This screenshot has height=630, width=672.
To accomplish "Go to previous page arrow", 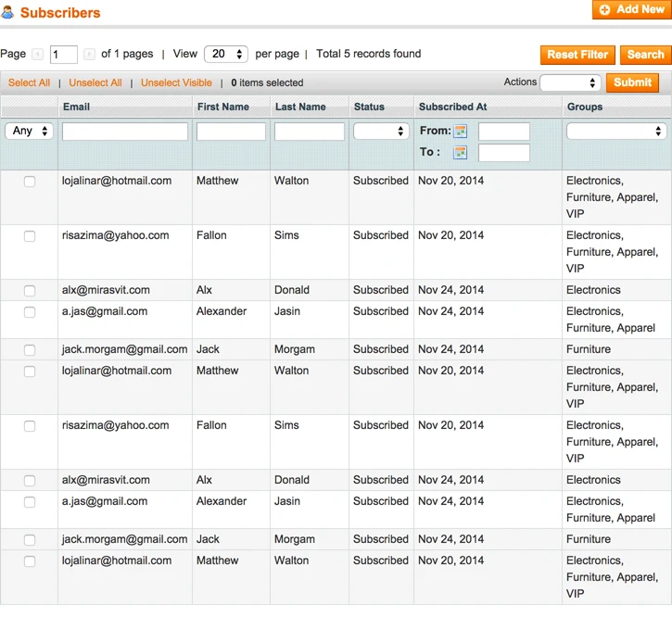I will pyautogui.click(x=38, y=55).
